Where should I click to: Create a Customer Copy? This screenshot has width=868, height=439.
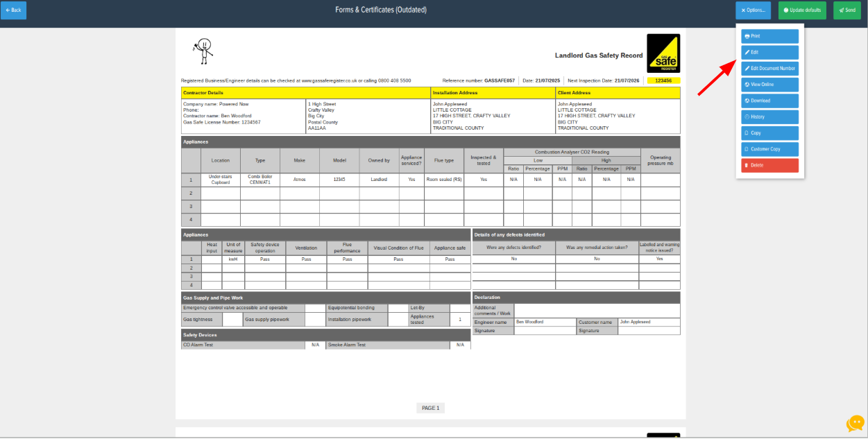point(769,149)
